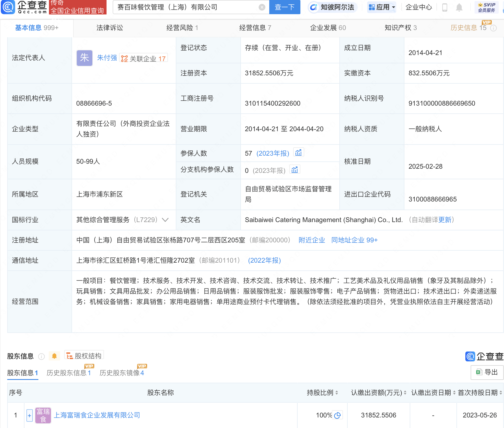Switch to the 历史信息 tab

point(468,28)
